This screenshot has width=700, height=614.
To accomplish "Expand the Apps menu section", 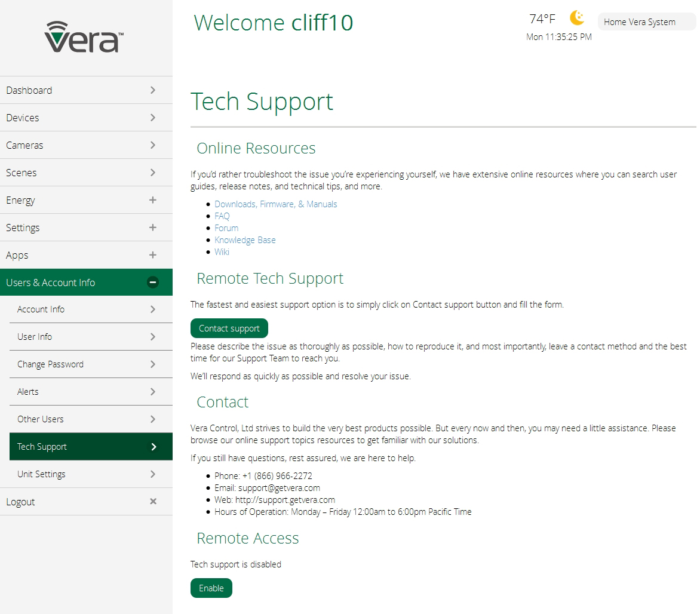I will coord(153,255).
